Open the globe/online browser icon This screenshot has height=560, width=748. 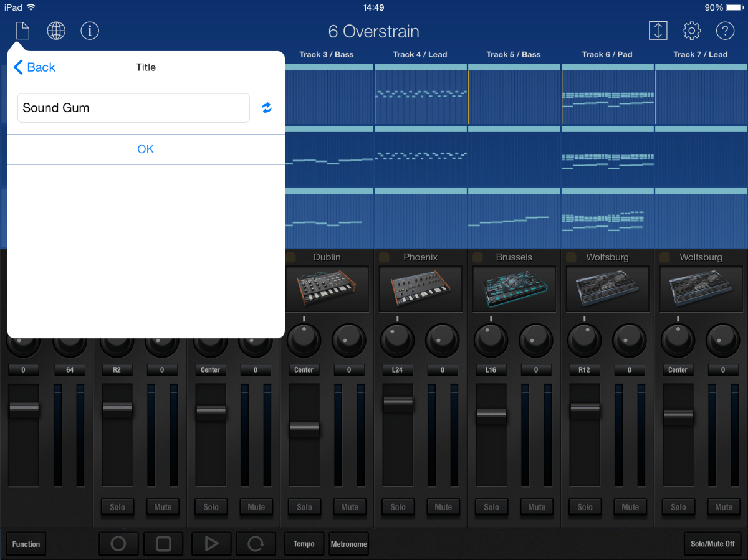[56, 30]
